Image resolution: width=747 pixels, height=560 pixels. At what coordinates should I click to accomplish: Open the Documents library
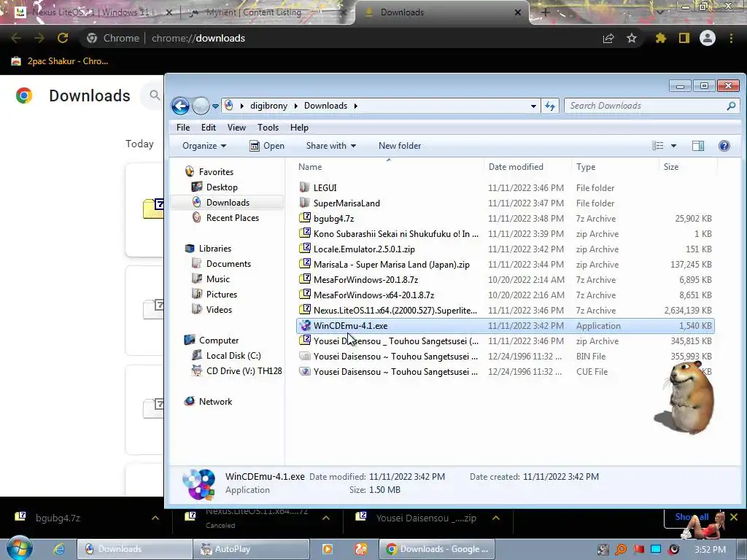coord(228,264)
